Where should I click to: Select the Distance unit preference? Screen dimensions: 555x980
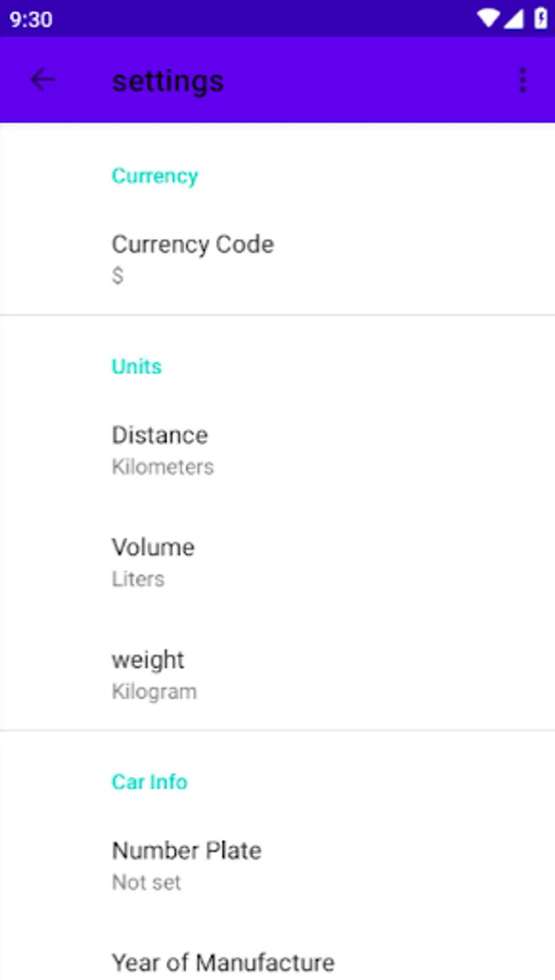pyautogui.click(x=160, y=435)
